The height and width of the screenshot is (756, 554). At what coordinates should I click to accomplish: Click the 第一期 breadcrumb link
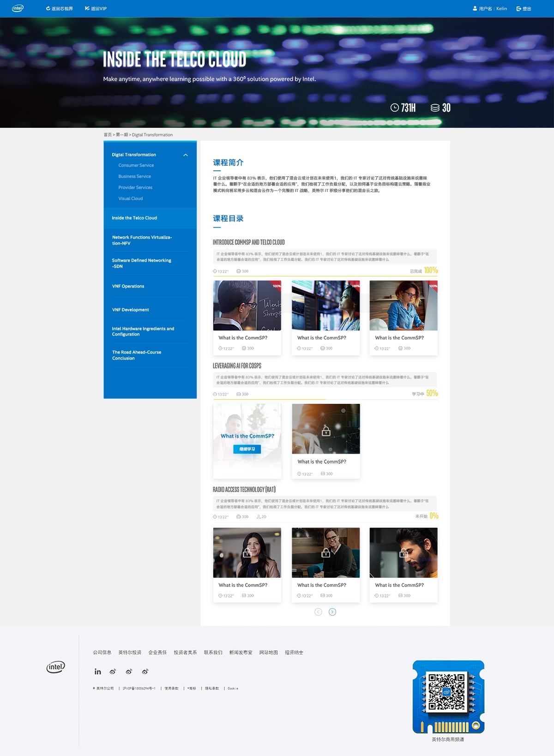122,135
